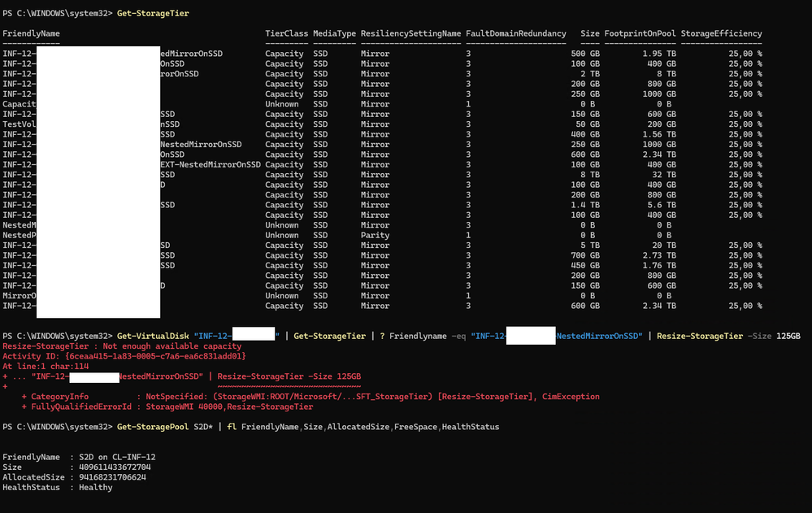Select the 1.95 TB footprint value

click(658, 54)
